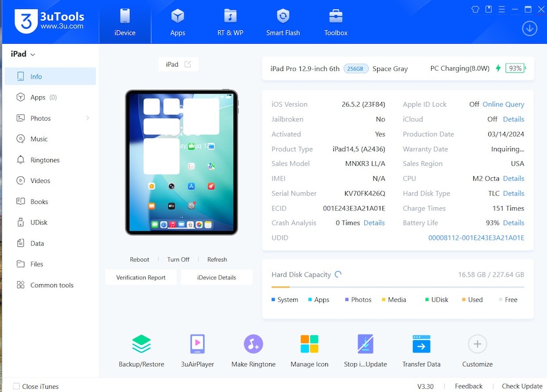The image size is (547, 392).
Task: Expand the Photos submenu chevron
Action: 88,118
